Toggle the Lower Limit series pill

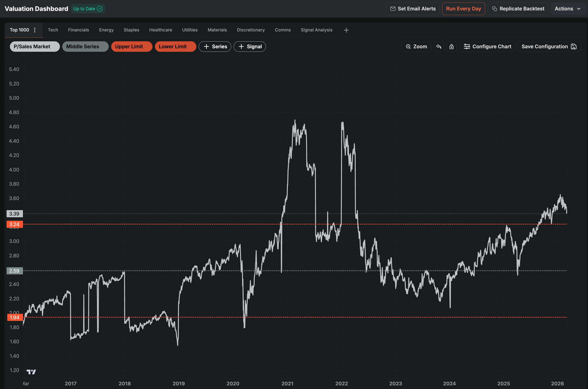click(x=175, y=47)
